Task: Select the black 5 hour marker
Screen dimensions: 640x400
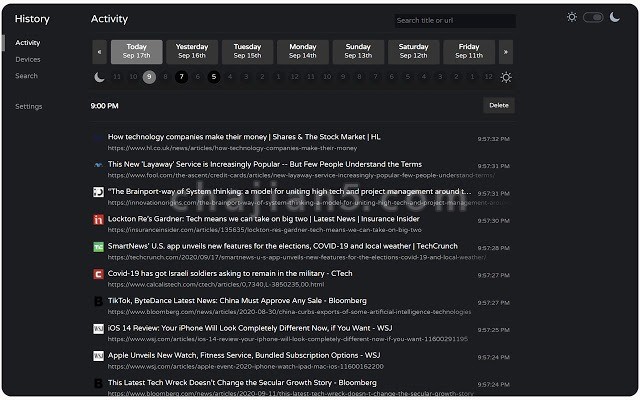Action: click(x=214, y=77)
